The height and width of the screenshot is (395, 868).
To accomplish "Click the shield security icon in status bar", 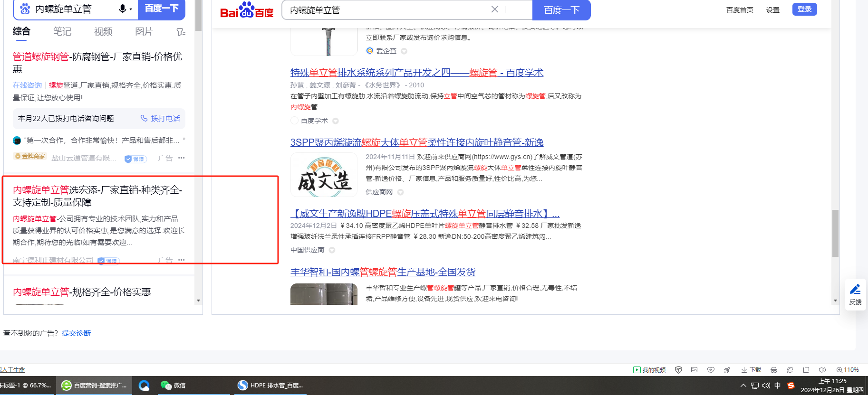I will [x=679, y=370].
